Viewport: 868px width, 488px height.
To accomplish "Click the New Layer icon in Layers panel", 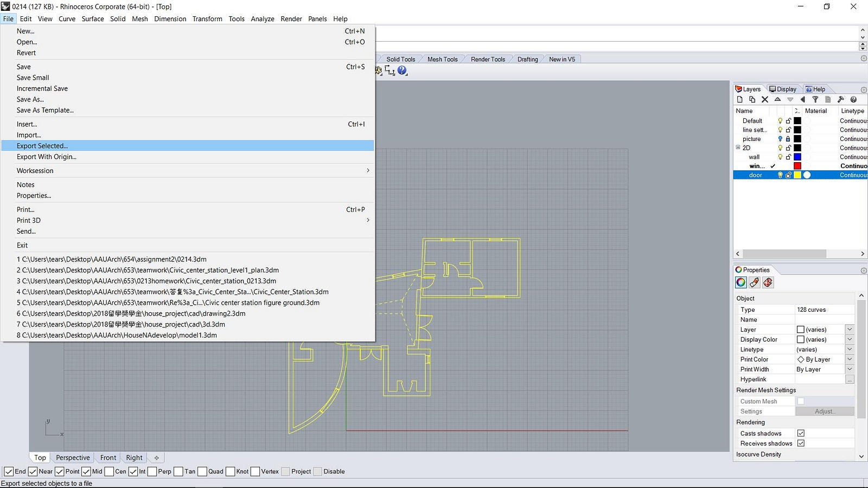I will coord(739,100).
